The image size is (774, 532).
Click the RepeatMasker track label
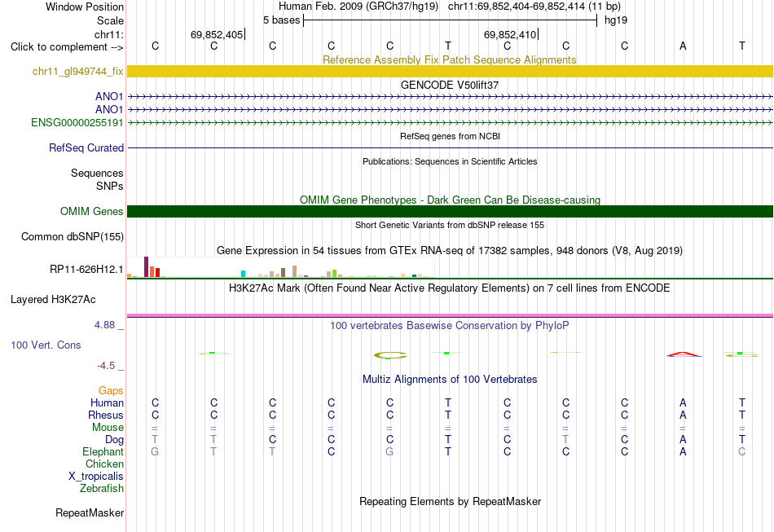pyautogui.click(x=90, y=513)
